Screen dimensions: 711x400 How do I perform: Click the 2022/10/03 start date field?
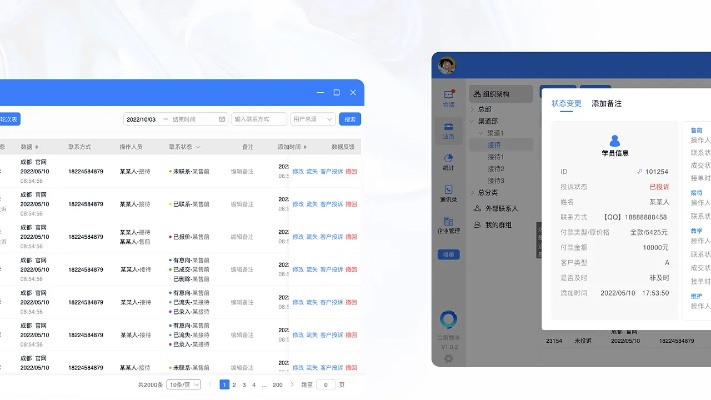(141, 119)
